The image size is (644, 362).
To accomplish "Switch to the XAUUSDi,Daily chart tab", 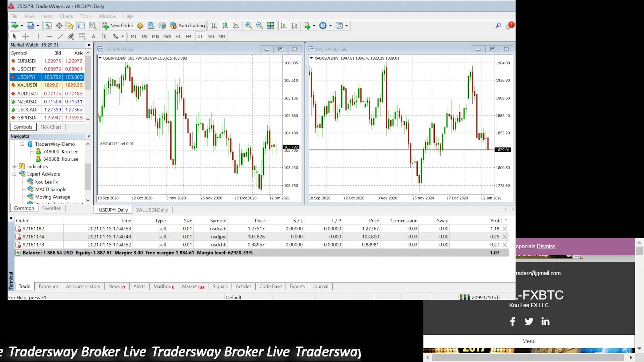I will [151, 210].
